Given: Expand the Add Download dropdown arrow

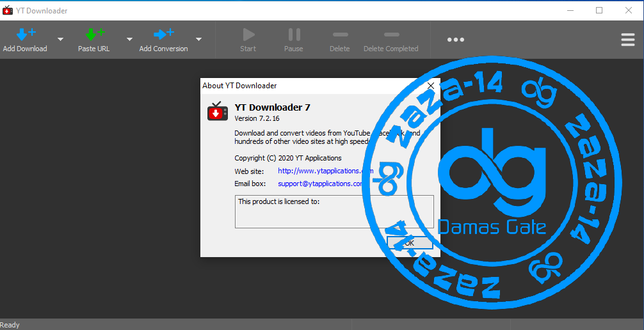Looking at the screenshot, I should tap(60, 40).
